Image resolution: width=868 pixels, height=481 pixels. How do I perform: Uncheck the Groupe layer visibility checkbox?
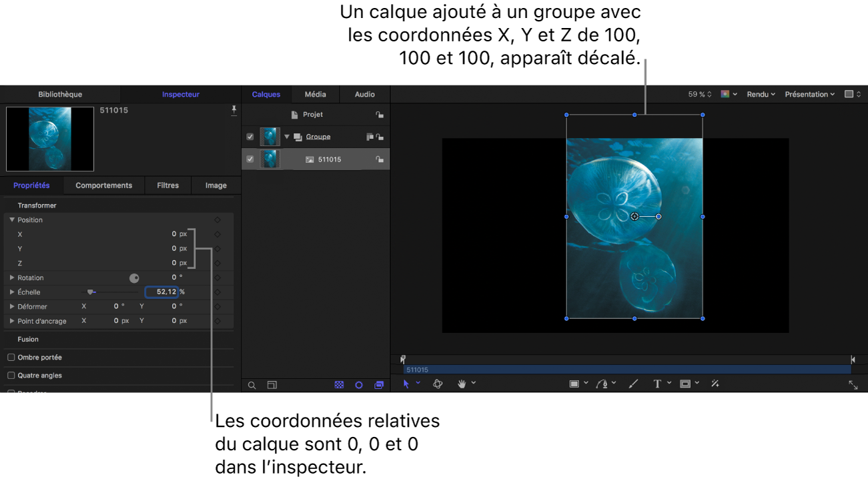pyautogui.click(x=250, y=137)
